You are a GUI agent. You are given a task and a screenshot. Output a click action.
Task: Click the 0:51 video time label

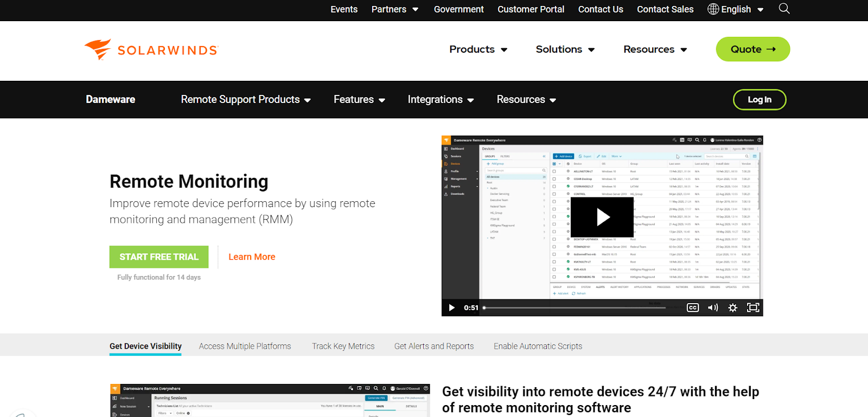point(471,307)
